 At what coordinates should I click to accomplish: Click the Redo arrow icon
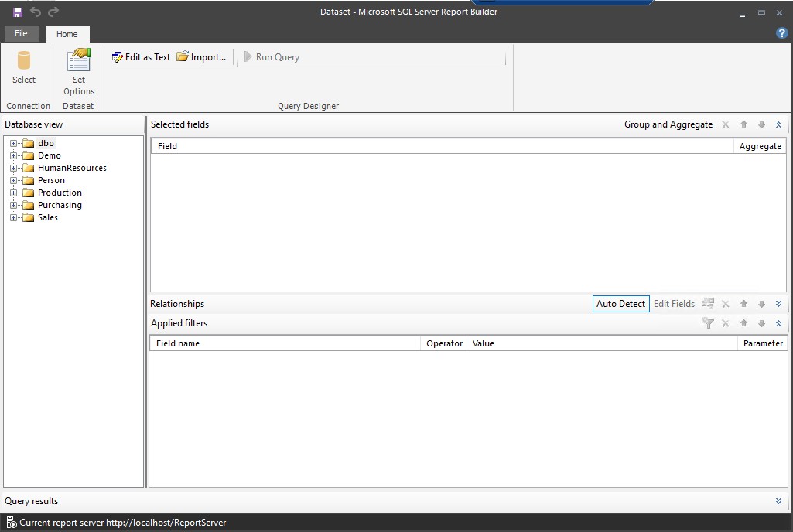53,12
